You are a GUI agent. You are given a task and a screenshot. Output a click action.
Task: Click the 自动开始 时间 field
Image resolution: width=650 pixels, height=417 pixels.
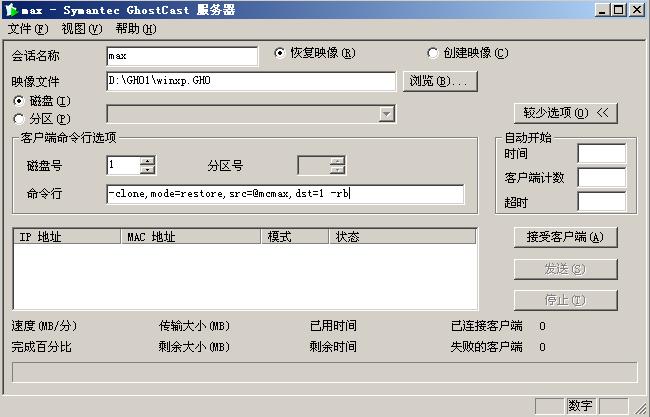pos(601,153)
